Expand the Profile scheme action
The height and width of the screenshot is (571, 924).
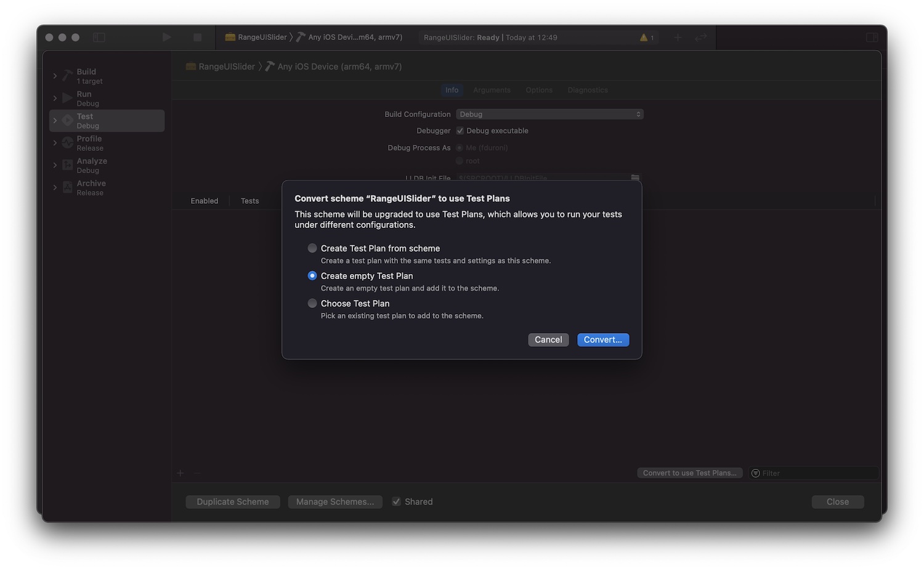tap(55, 143)
